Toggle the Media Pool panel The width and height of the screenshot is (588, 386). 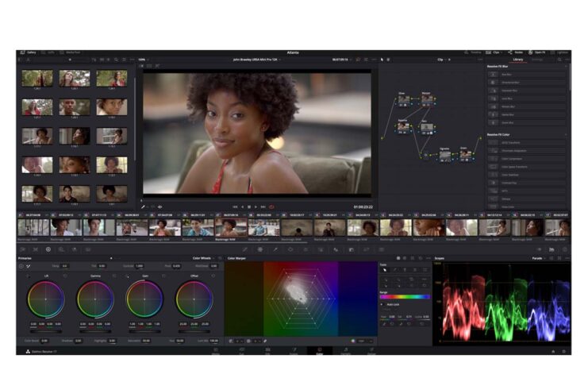click(x=70, y=52)
